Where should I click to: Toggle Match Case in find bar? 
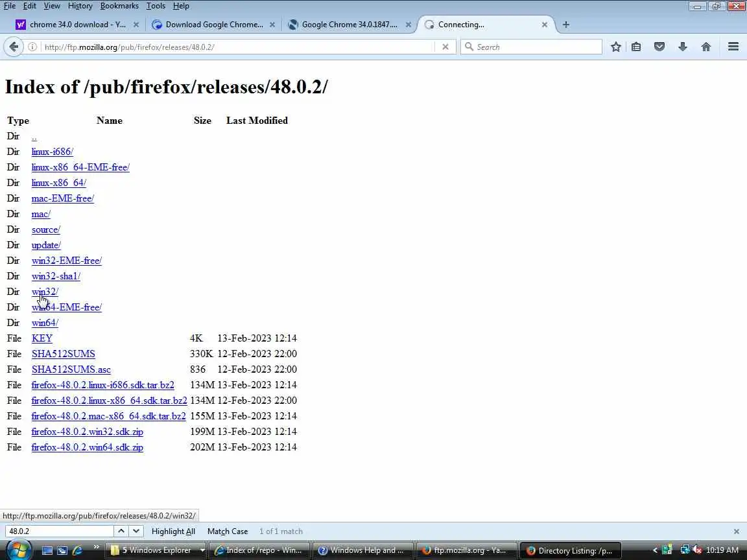point(227,531)
